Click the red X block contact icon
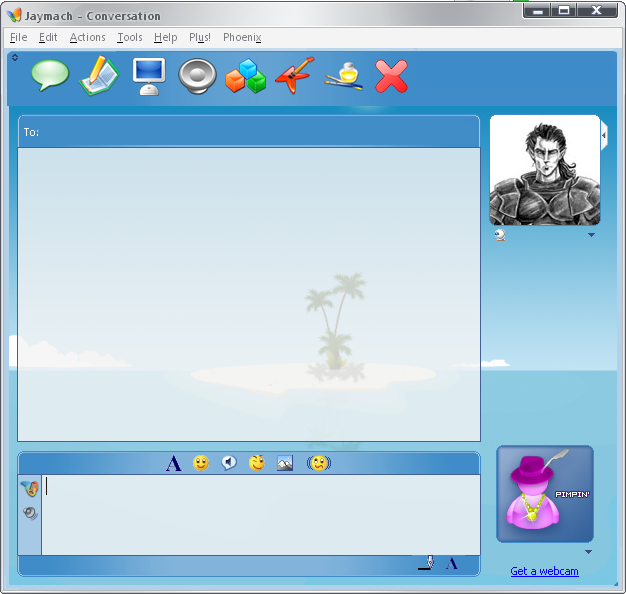The width and height of the screenshot is (626, 594). tap(391, 76)
